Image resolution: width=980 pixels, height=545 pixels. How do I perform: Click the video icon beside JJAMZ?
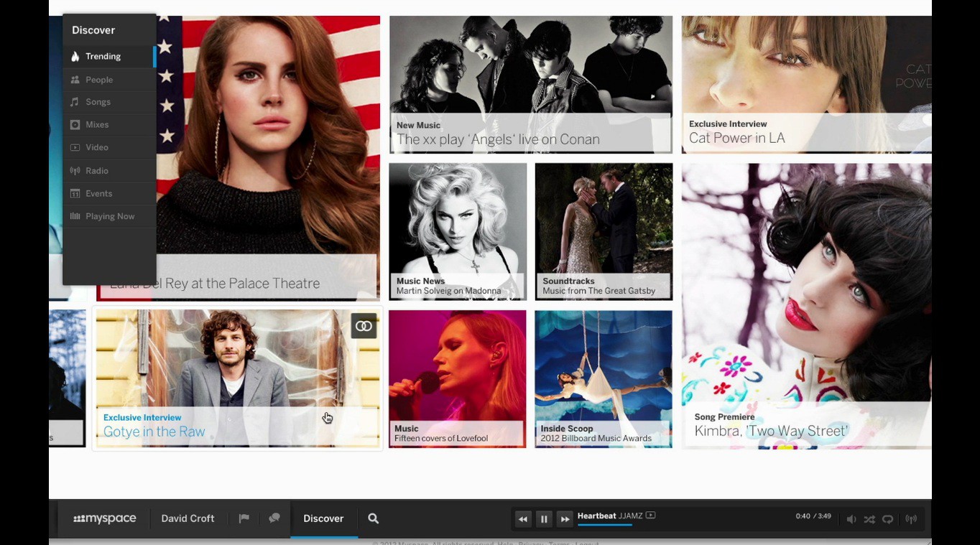[x=651, y=516]
